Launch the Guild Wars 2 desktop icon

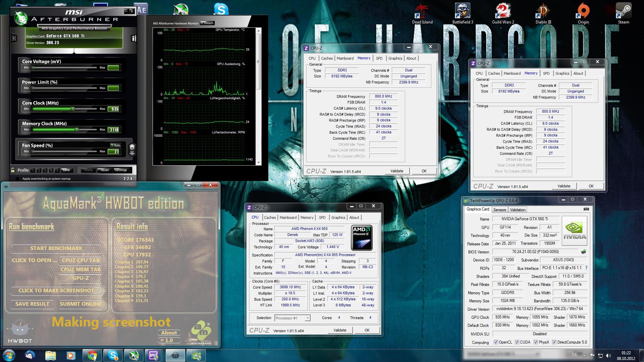point(503,13)
